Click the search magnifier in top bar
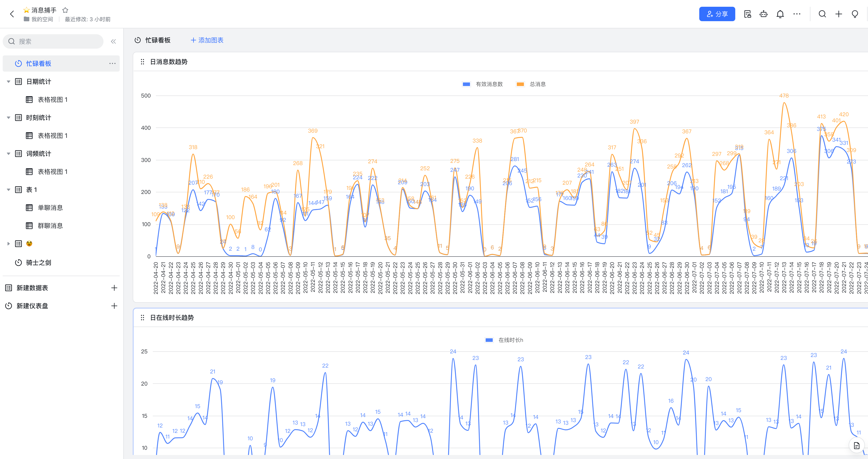868x459 pixels. pyautogui.click(x=822, y=14)
